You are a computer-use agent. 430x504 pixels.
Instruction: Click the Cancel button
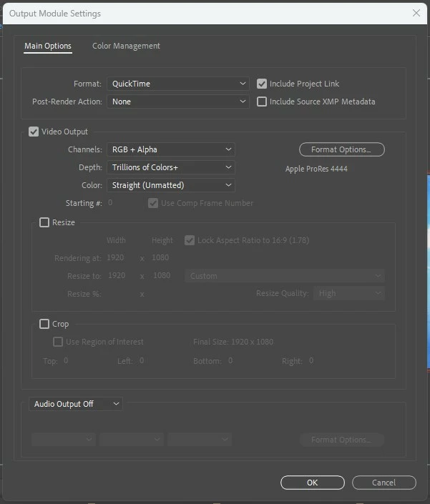tap(383, 483)
